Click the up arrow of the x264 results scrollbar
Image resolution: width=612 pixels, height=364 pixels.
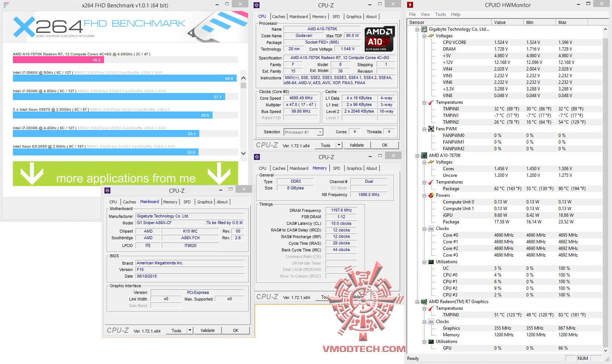coord(243,78)
